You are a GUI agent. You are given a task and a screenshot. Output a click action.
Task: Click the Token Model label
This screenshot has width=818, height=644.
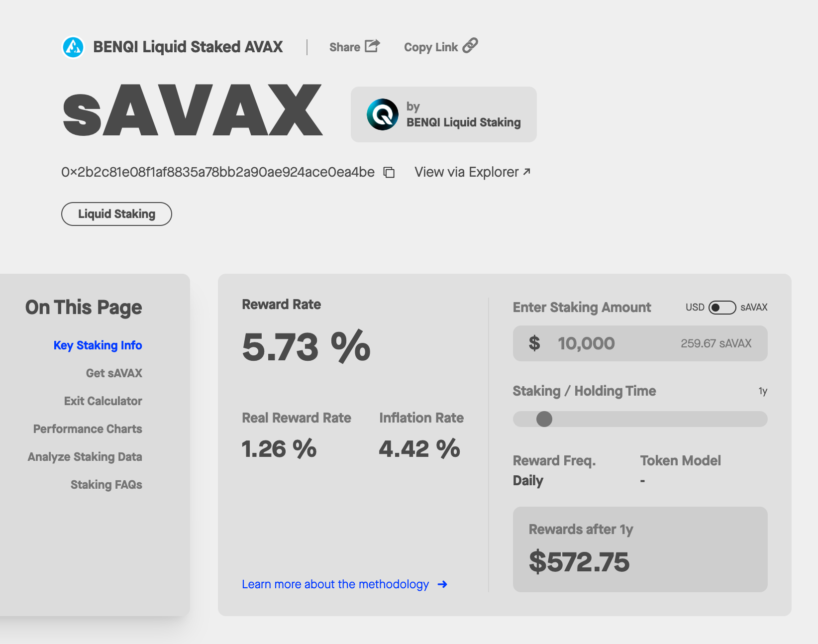pyautogui.click(x=680, y=461)
